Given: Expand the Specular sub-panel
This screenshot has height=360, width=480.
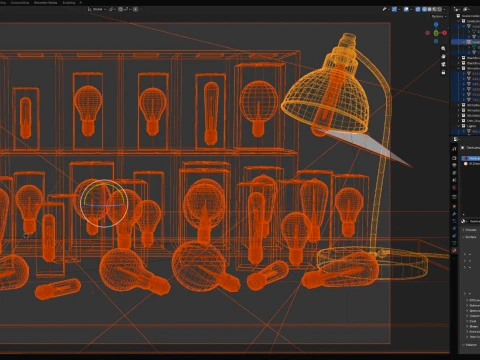Looking at the screenshot, I should tap(473, 311).
